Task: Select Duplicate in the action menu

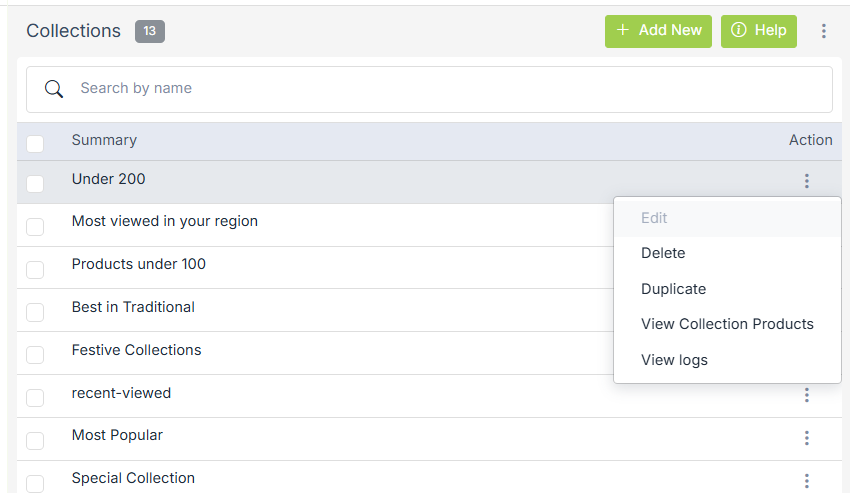Action: (673, 289)
